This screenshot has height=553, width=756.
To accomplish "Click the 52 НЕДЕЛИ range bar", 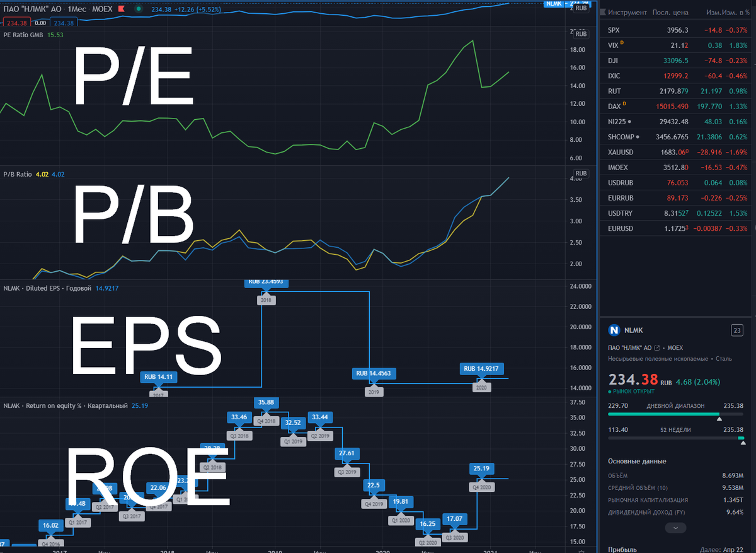I will 676,438.
